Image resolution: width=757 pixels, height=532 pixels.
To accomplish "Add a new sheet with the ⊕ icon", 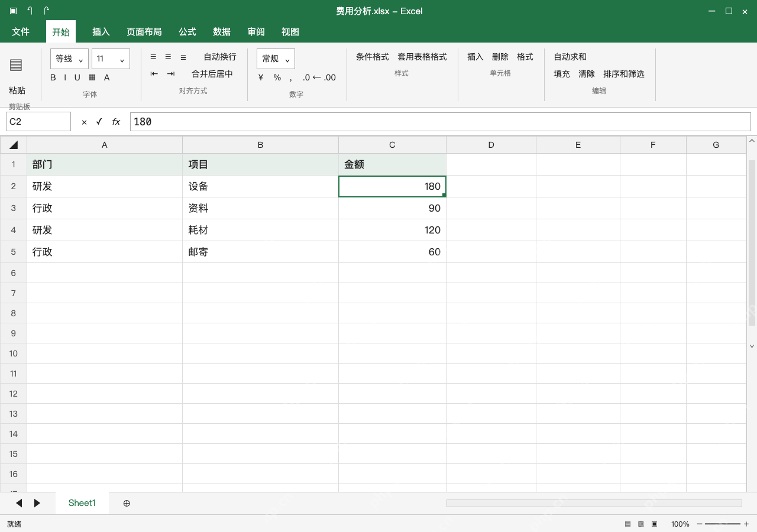I will [127, 503].
